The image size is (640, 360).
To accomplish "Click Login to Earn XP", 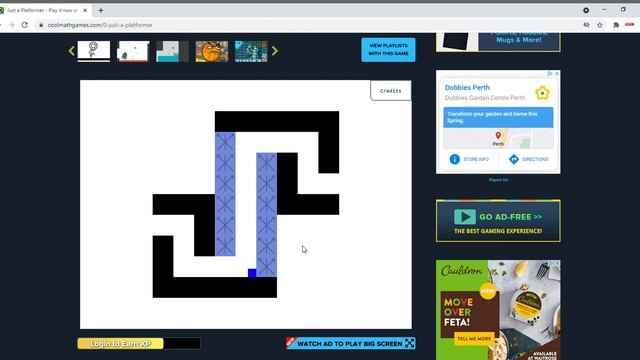I will coord(120,344).
